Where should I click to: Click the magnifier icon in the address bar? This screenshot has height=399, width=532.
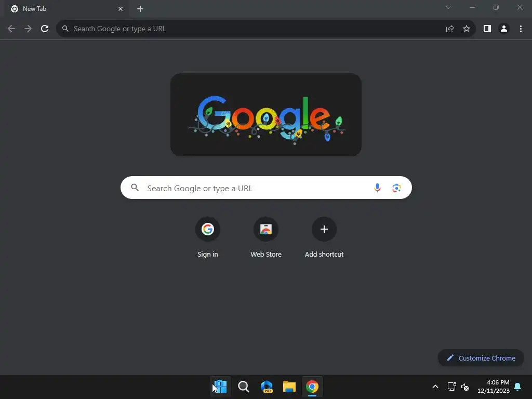[65, 29]
